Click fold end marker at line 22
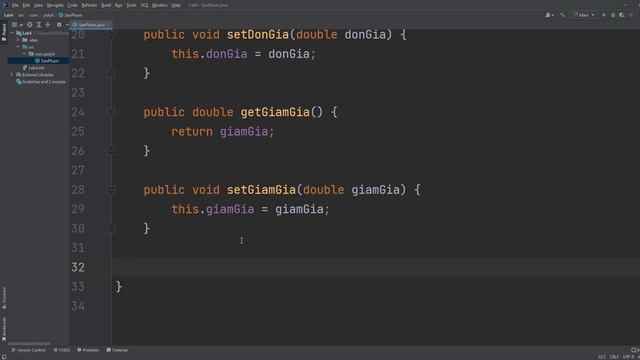 [111, 73]
